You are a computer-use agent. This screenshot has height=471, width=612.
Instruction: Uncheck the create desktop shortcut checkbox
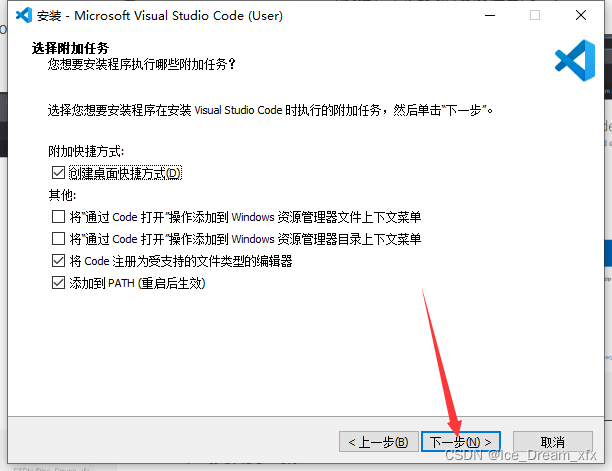[59, 172]
